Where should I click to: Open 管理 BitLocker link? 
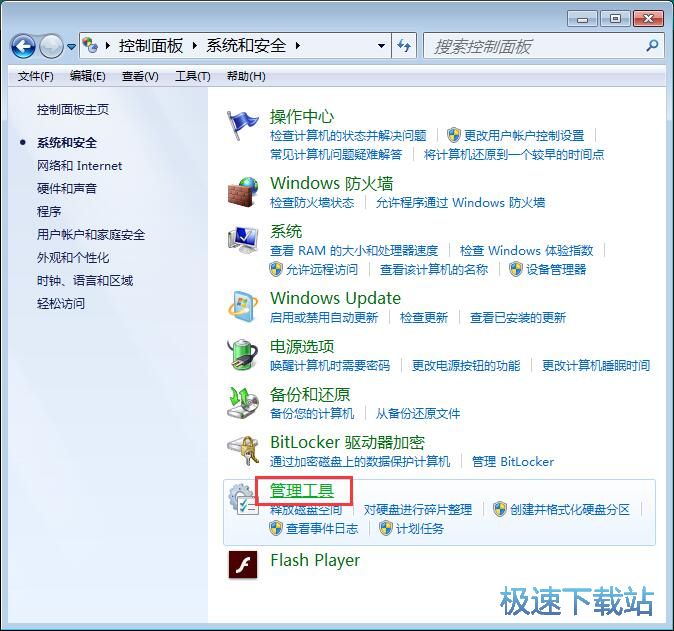click(x=513, y=462)
